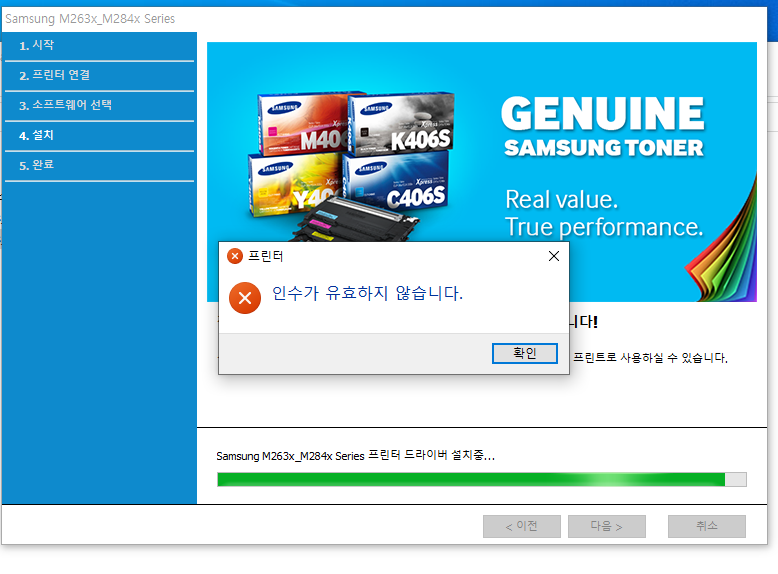Click the K406S black toner box image

click(401, 123)
